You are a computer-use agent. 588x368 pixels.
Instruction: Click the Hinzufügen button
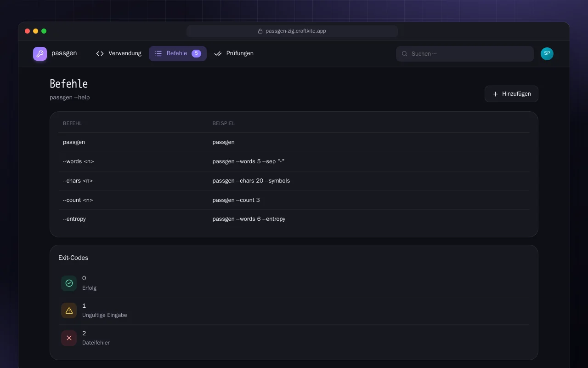(x=511, y=94)
